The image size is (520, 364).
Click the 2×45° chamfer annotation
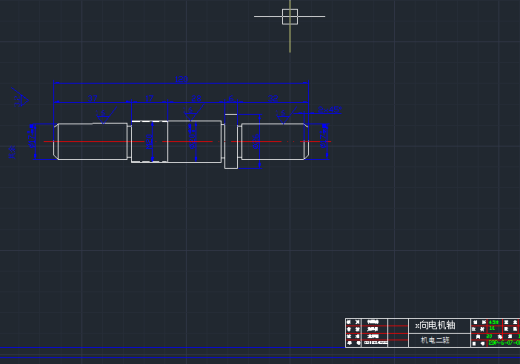(x=329, y=109)
